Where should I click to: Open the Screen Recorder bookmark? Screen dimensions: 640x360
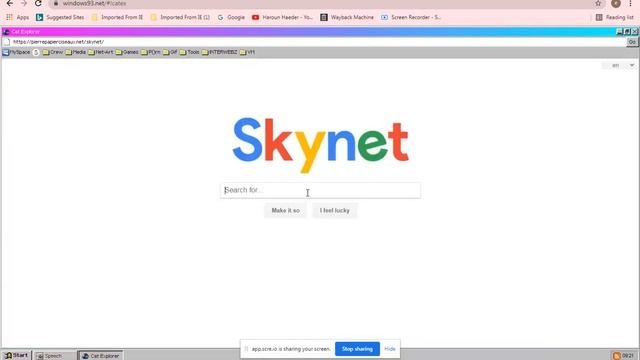411,17
